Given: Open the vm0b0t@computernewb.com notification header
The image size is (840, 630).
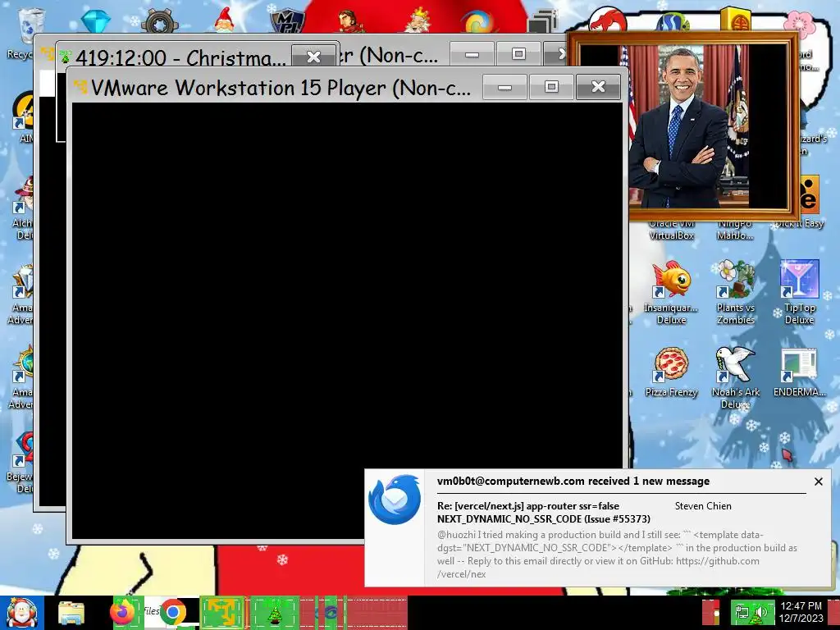Looking at the screenshot, I should pos(573,481).
